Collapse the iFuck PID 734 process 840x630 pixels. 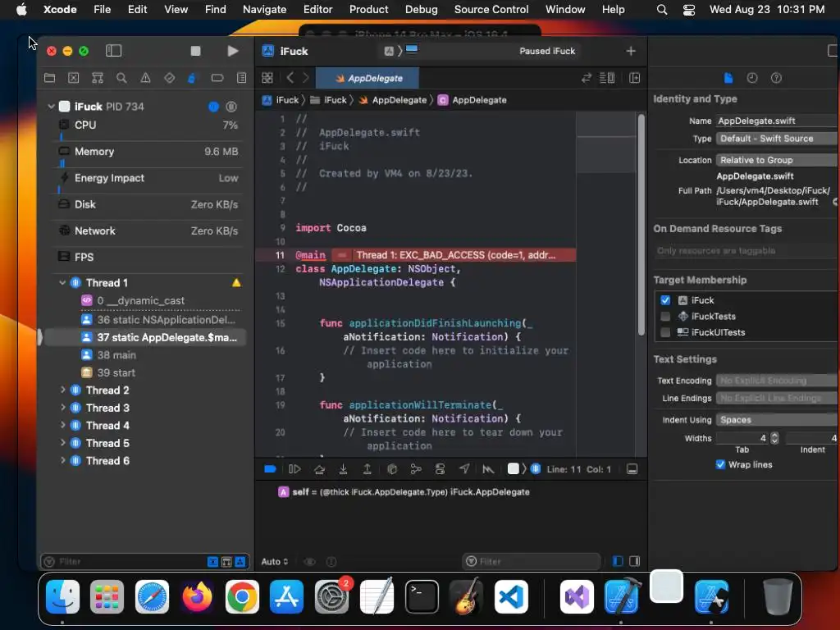pyautogui.click(x=51, y=106)
